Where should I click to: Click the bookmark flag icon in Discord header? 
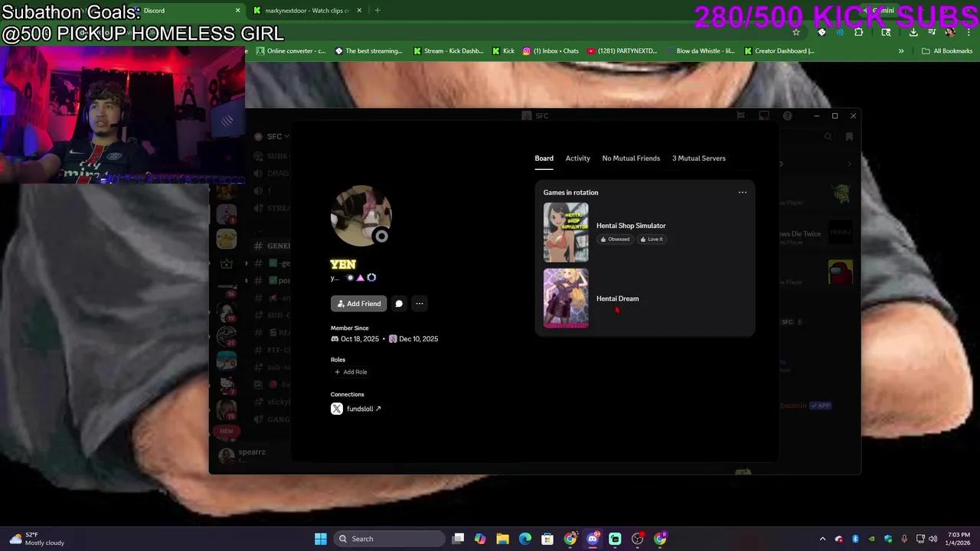(849, 135)
